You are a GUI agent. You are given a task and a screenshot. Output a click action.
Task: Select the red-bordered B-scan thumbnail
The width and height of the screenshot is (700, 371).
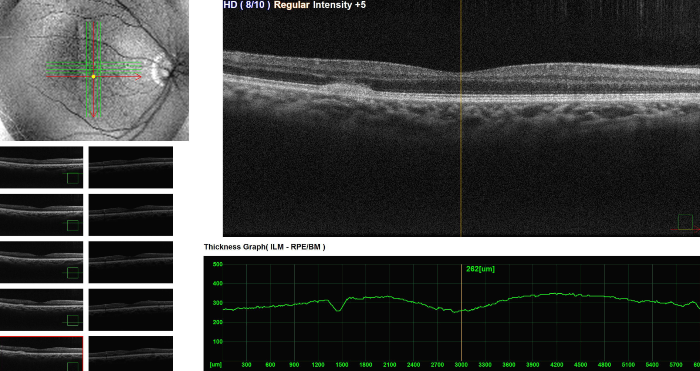pos(42,354)
